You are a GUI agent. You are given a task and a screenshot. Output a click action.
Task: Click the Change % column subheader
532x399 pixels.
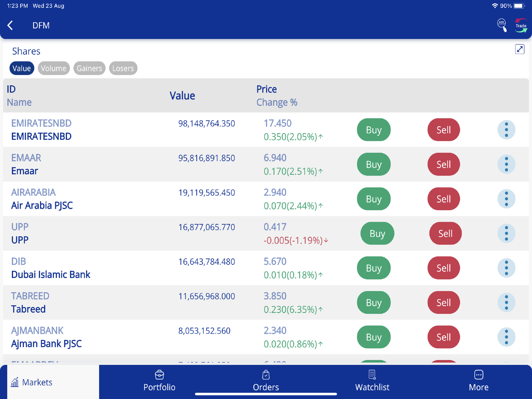277,102
